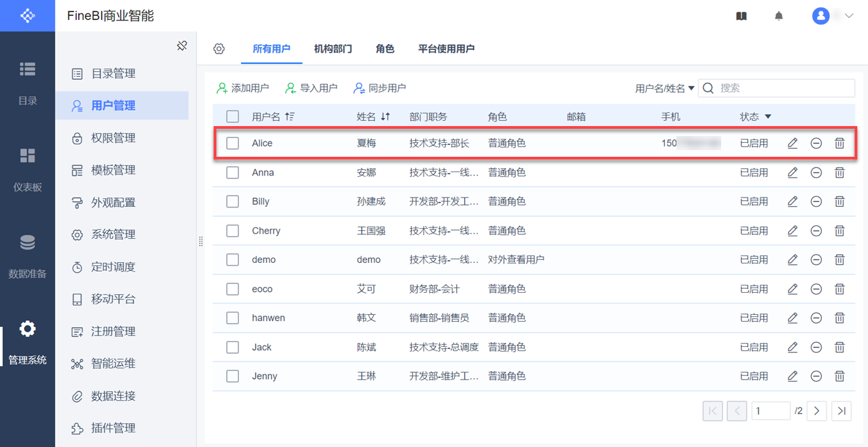This screenshot has height=447, width=868.
Task: Open 权限管理 in the side menu
Action: point(114,138)
